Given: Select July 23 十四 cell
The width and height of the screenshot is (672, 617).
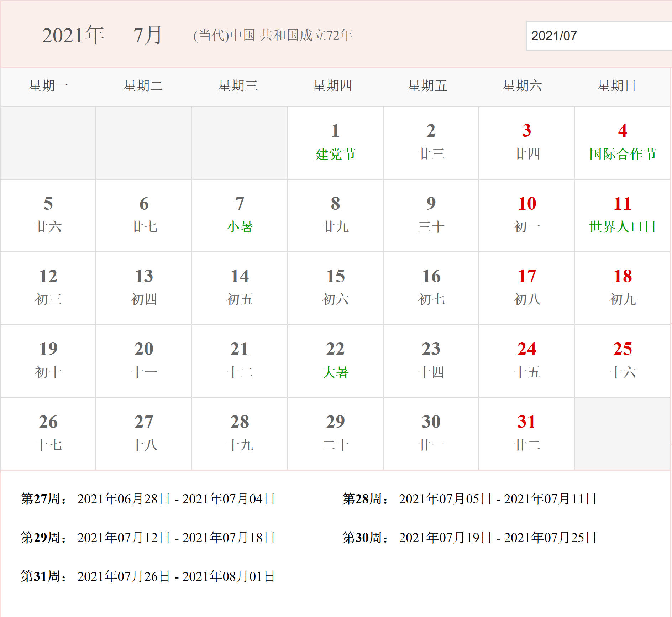Looking at the screenshot, I should pyautogui.click(x=431, y=361).
